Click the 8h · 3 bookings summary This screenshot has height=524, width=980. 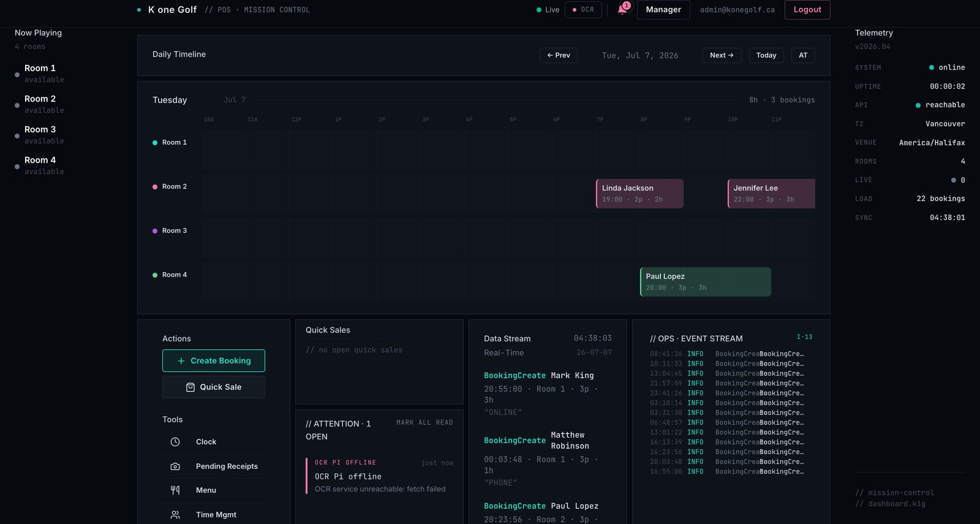782,100
